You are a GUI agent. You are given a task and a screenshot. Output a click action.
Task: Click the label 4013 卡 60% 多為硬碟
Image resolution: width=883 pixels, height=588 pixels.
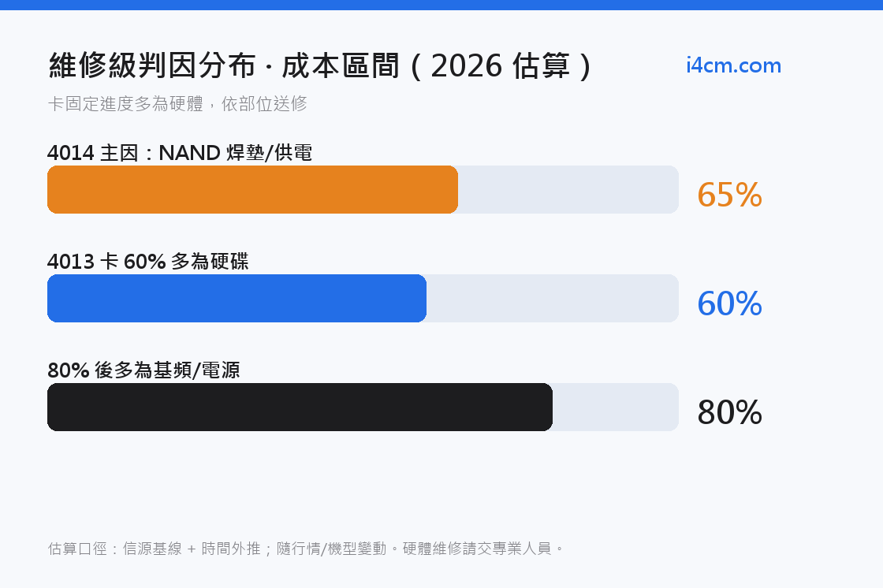(147, 262)
